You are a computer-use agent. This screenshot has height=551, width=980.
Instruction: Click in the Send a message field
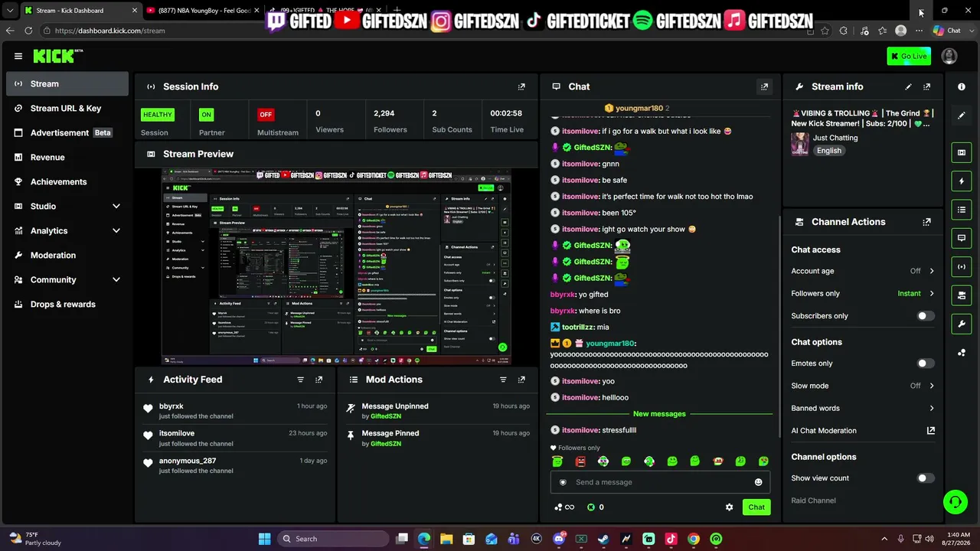[x=660, y=482]
